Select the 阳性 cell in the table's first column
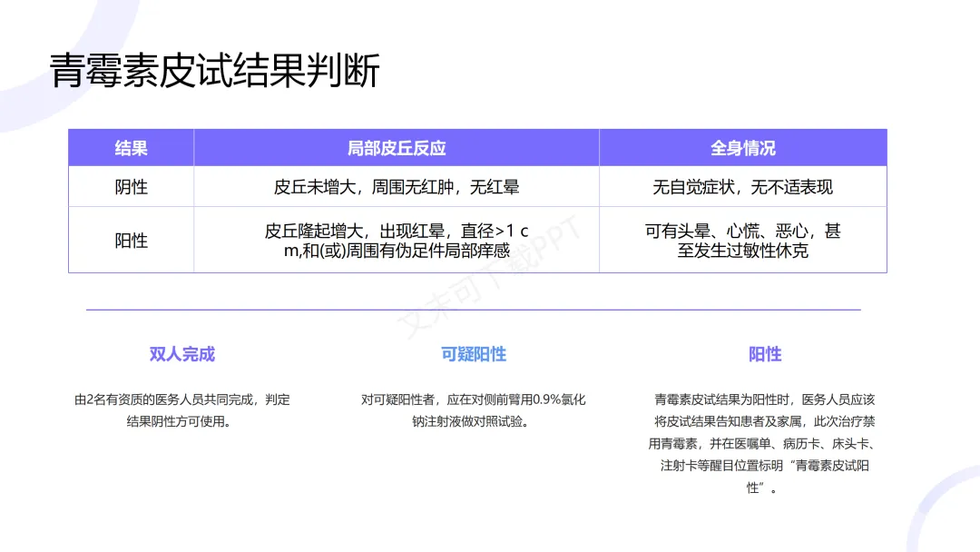980x552 pixels. pos(132,241)
